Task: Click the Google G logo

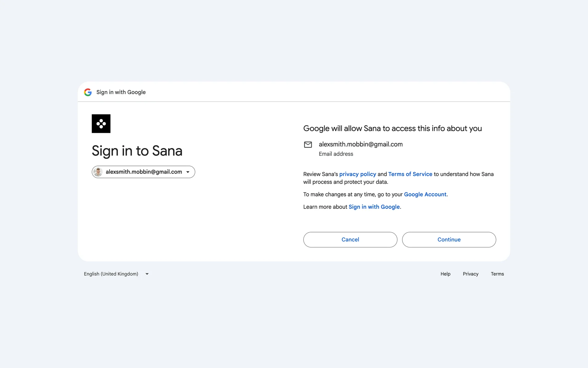Action: (88, 92)
